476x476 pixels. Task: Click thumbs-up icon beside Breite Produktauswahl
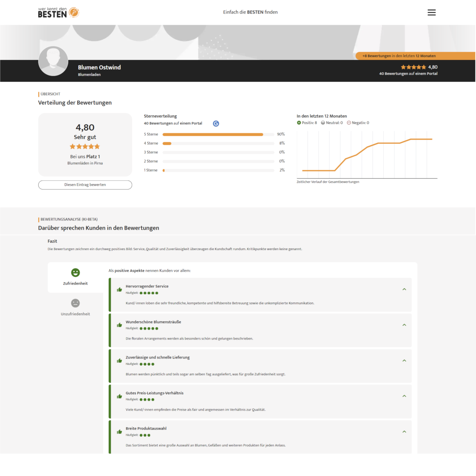pyautogui.click(x=120, y=432)
